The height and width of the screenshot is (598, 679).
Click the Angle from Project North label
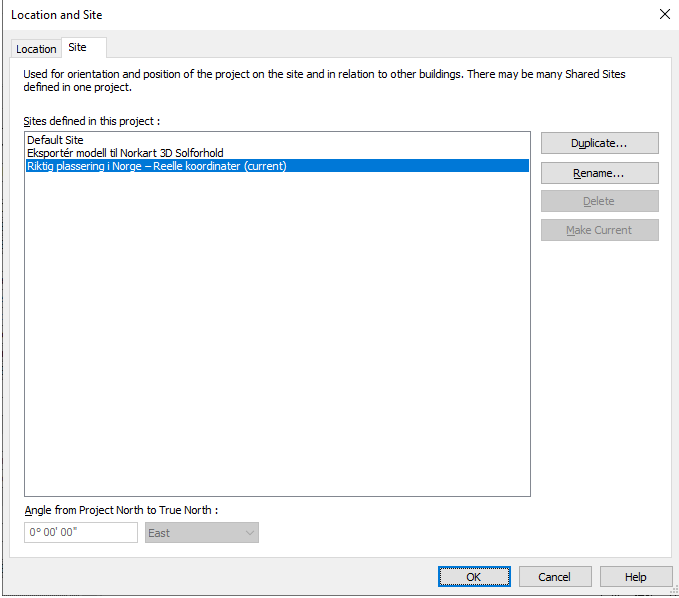[121, 510]
